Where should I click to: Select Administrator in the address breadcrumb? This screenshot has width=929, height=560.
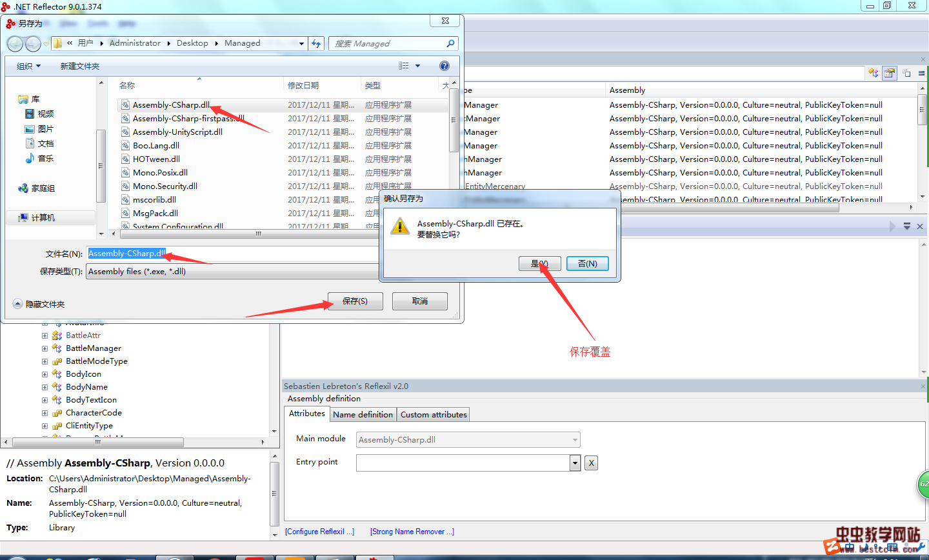[x=135, y=43]
